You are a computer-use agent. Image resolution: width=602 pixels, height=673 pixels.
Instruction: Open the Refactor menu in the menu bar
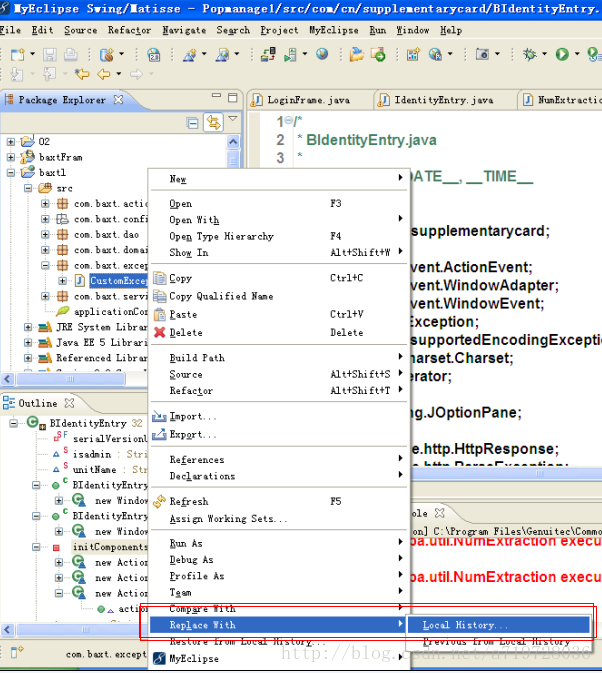pos(129,30)
